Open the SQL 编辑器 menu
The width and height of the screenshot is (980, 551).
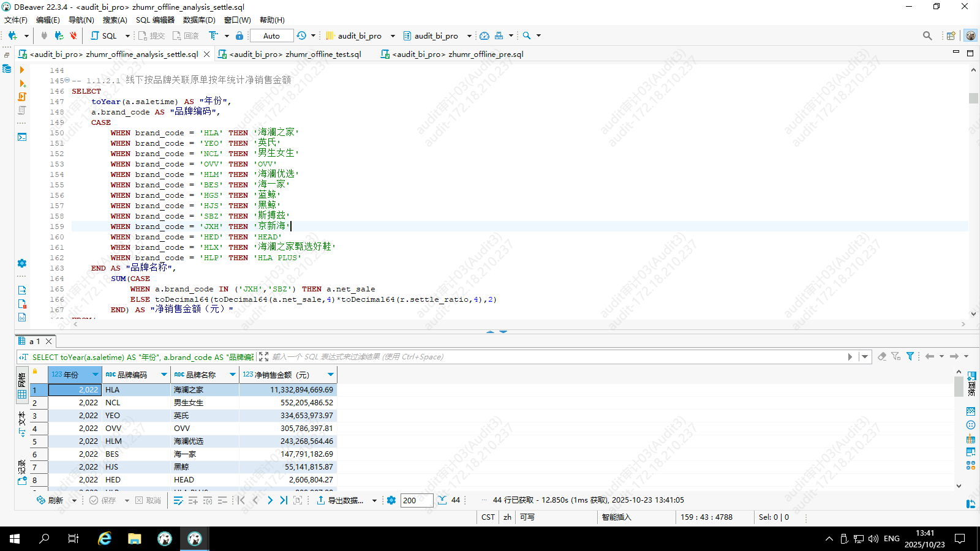[155, 20]
